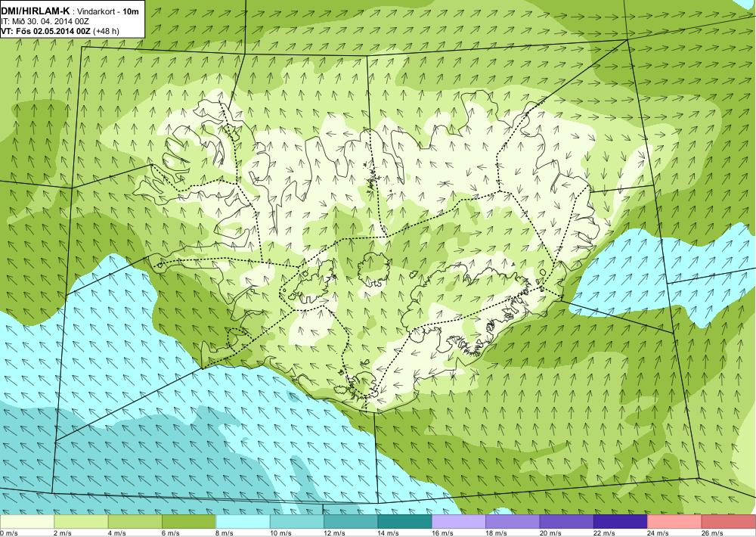Click the '16 m/s' legend label
Viewport: 756px width, 537px height.
(x=442, y=533)
